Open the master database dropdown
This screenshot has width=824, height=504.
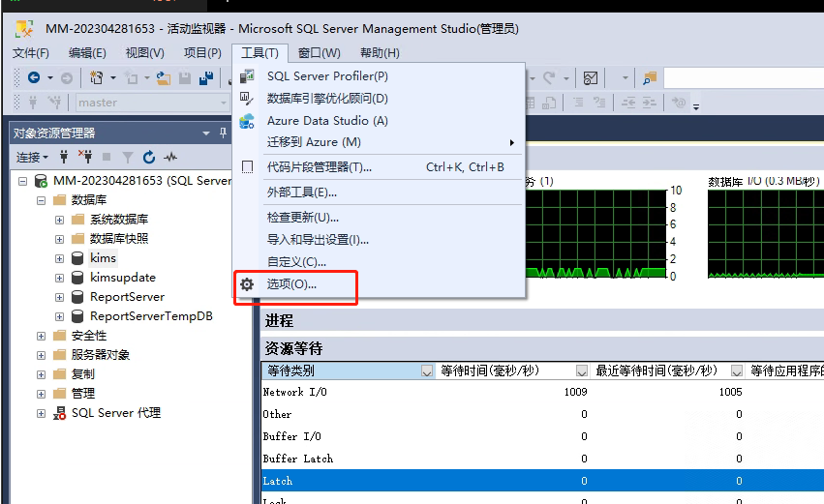(224, 103)
